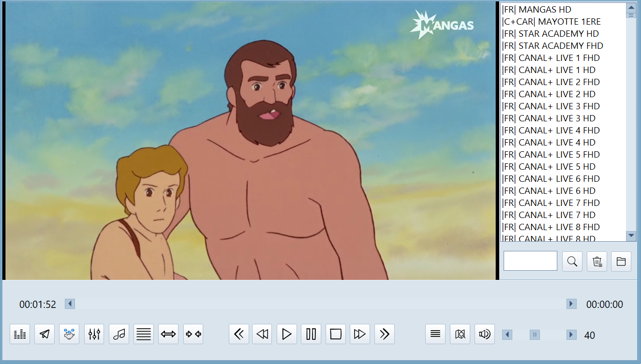Click seek bar right arrow

tap(571, 304)
